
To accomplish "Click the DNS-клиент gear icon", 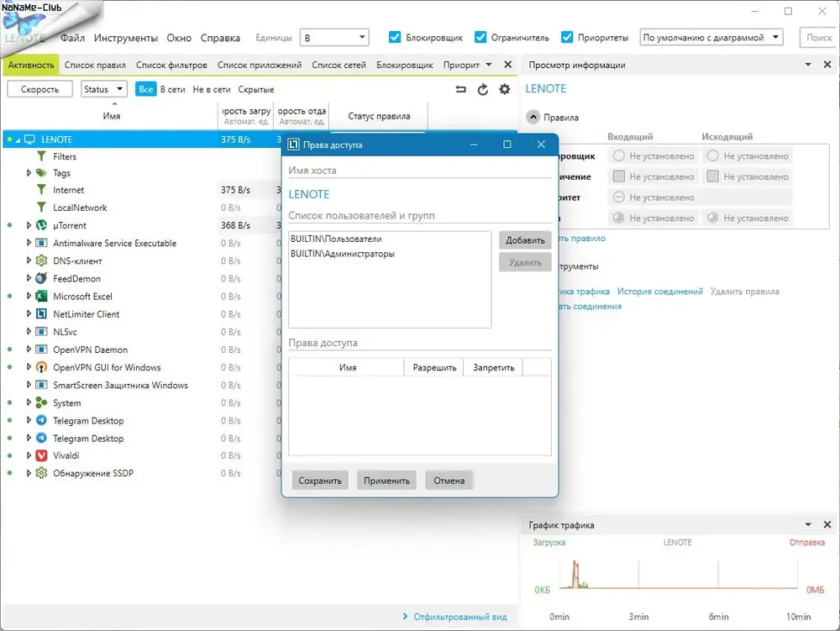I will click(x=41, y=260).
